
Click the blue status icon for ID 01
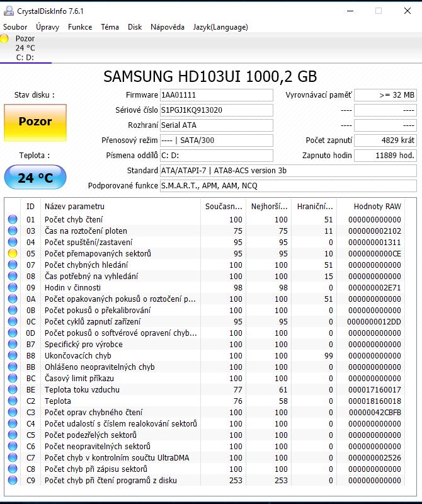[13, 219]
